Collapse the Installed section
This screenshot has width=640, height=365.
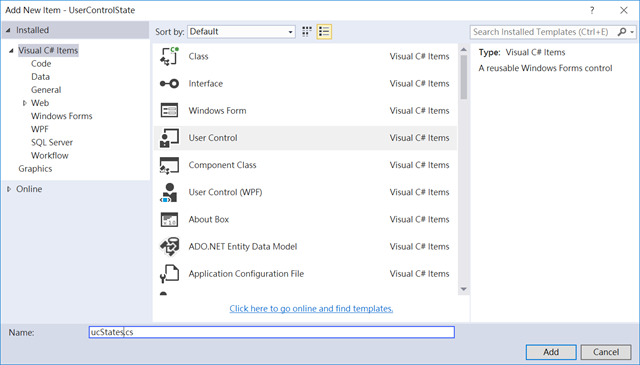pos(8,31)
